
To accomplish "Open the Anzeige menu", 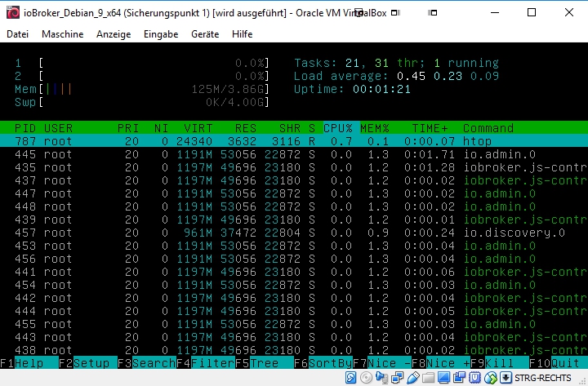I will (x=114, y=34).
